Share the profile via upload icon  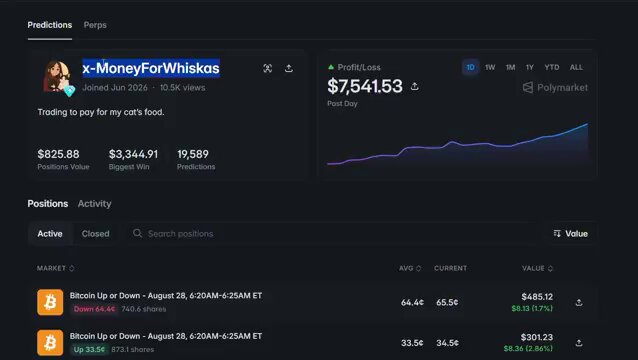coord(289,68)
